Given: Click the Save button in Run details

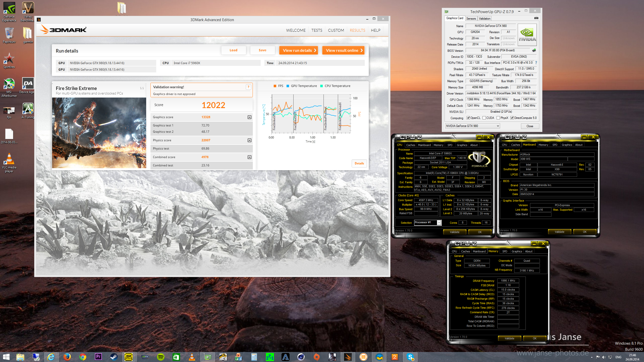Looking at the screenshot, I should (262, 50).
